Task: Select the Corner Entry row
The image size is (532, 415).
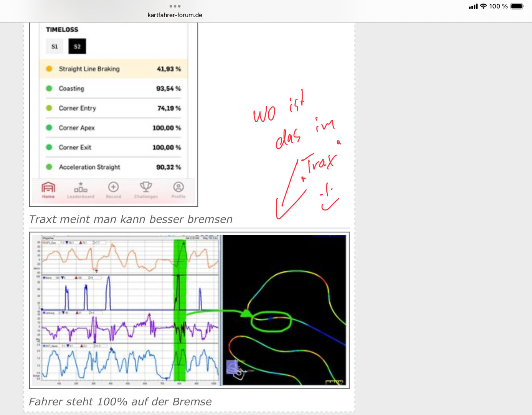Action: click(x=113, y=108)
